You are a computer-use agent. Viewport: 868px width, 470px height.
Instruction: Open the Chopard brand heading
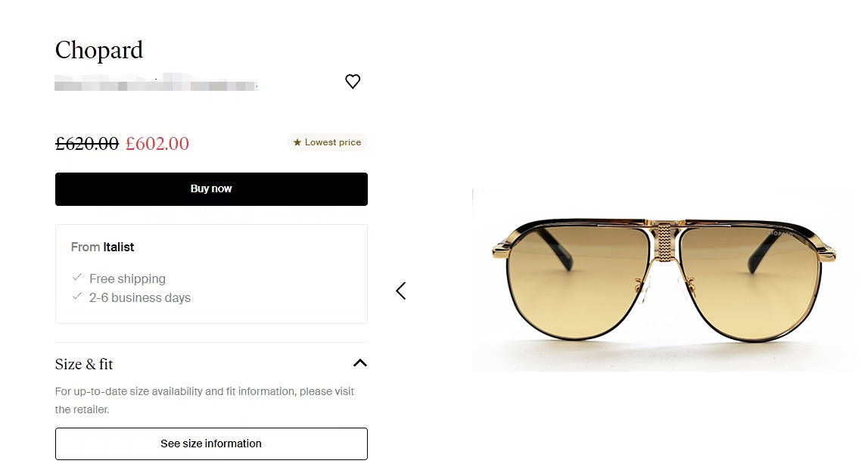(x=99, y=51)
